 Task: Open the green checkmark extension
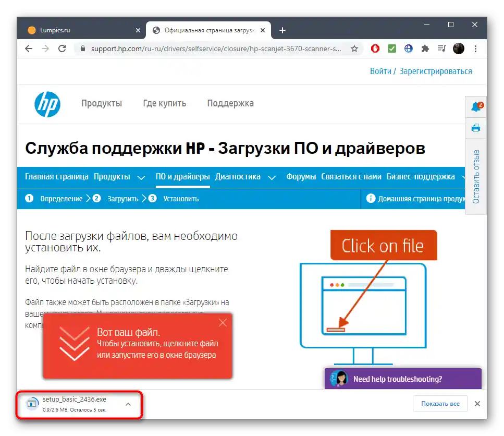point(392,49)
